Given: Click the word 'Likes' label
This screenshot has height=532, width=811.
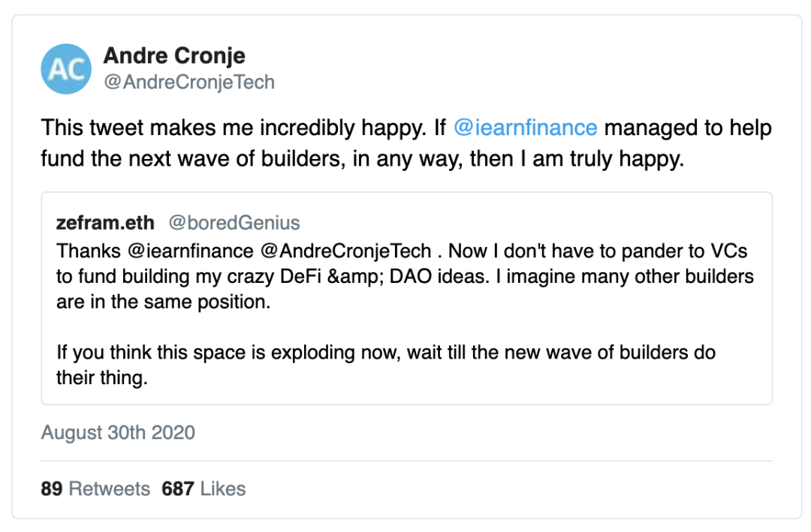Looking at the screenshot, I should pyautogui.click(x=223, y=489).
